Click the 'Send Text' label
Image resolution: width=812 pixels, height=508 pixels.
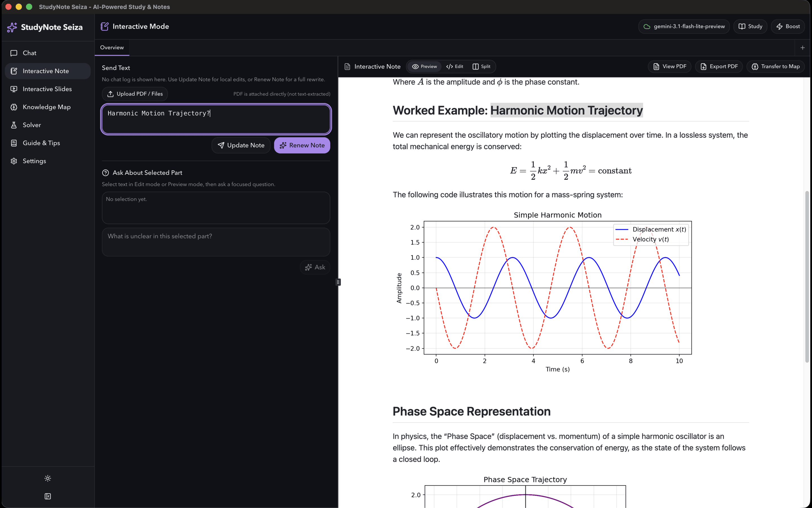pos(116,68)
